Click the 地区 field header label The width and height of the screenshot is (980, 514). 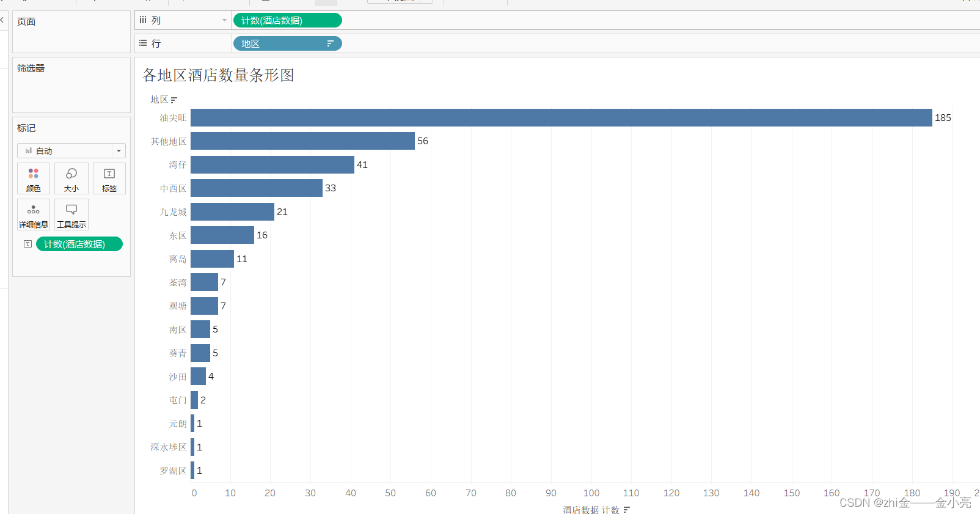tap(159, 100)
